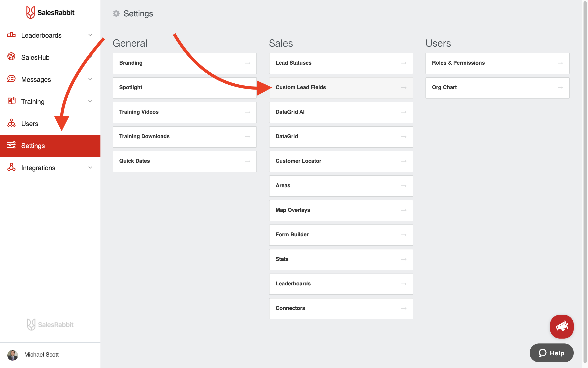Open Custom Lead Fields settings

click(x=341, y=88)
